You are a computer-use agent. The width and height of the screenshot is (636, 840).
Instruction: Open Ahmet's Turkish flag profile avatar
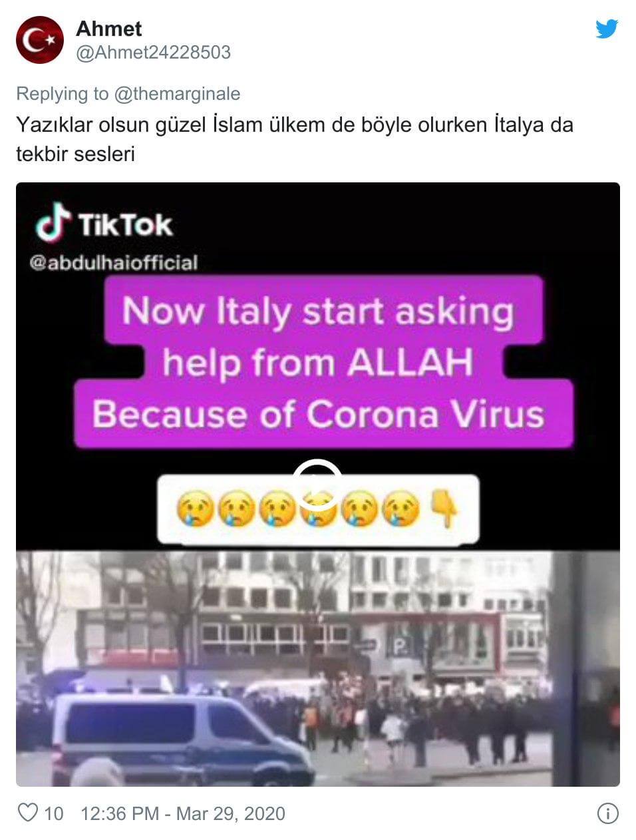point(39,40)
